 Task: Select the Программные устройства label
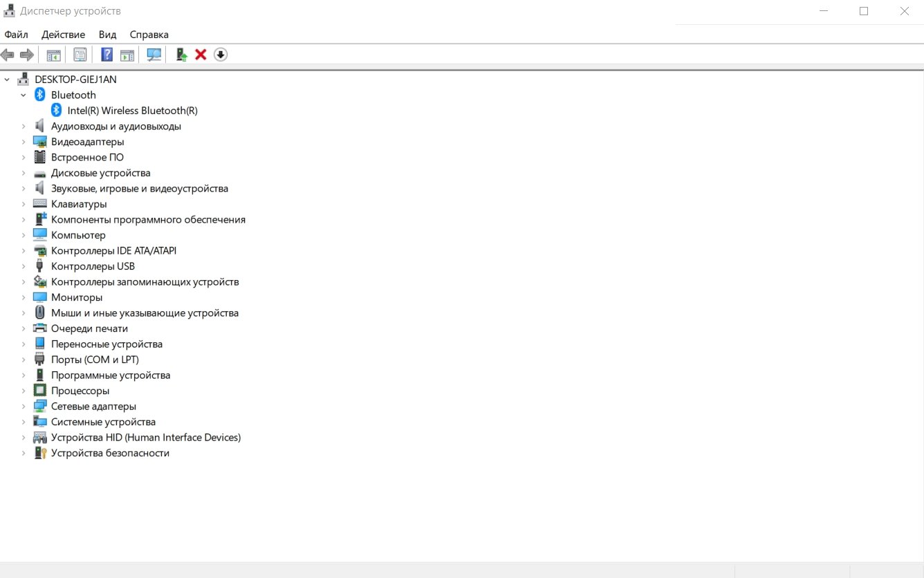tap(111, 375)
